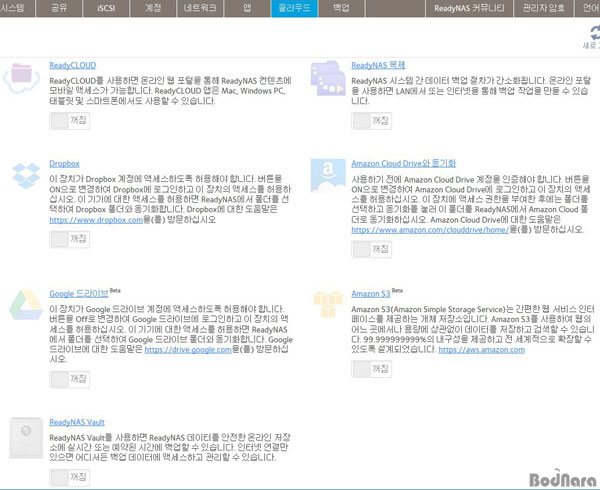Screen dimensions: 600x490
Task: Visit the https://aws.amazon.com link
Action: (481, 350)
